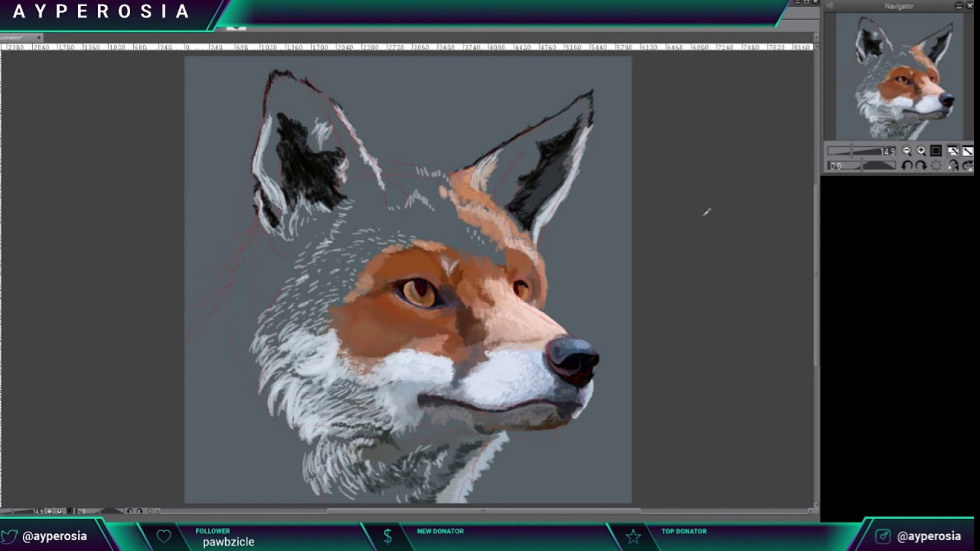Click rotate left button in canvas bottom bar

pos(130,511)
